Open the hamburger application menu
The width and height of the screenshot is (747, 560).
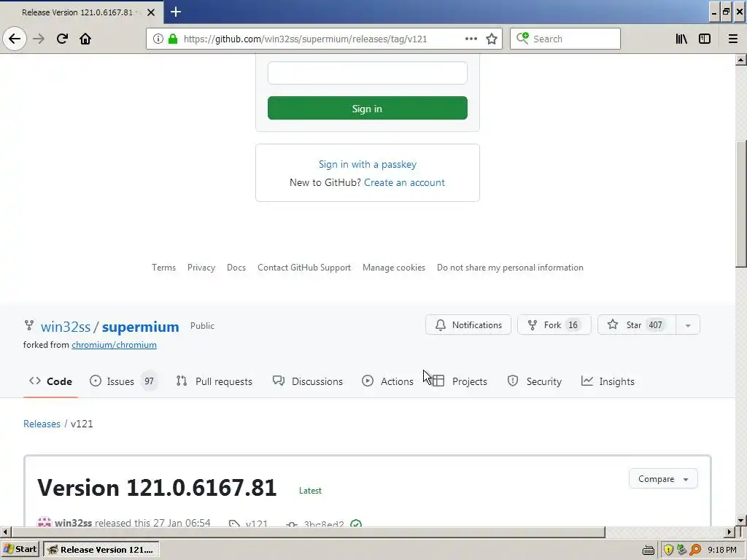[x=732, y=39]
